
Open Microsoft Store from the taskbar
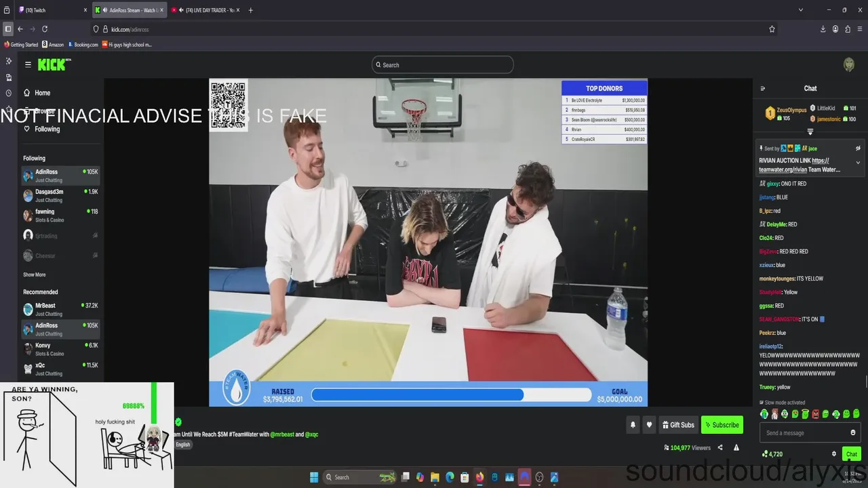465,477
